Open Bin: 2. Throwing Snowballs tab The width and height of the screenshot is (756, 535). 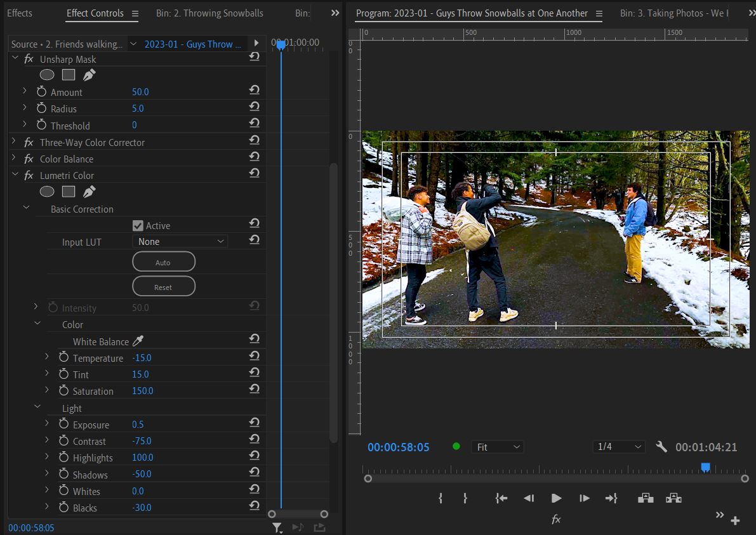pyautogui.click(x=209, y=13)
